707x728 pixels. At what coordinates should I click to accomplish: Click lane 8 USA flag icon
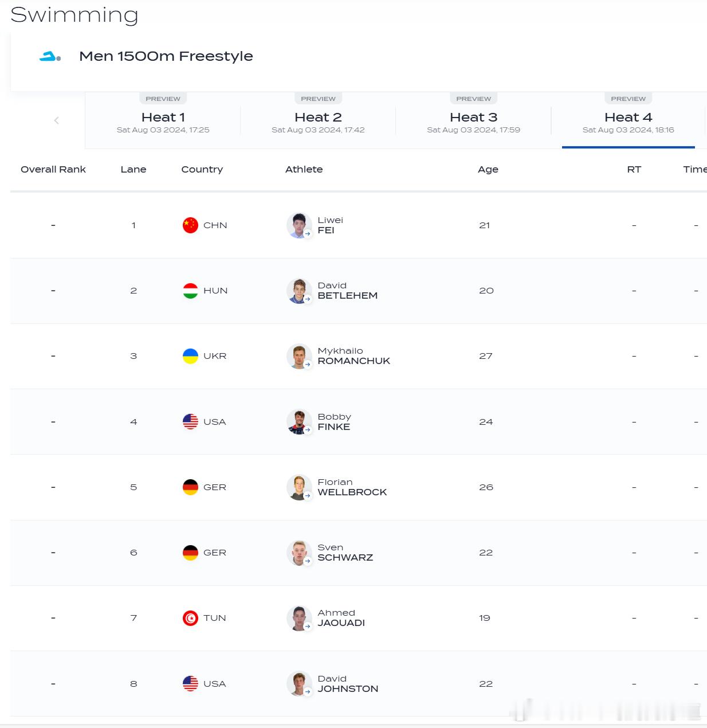190,683
